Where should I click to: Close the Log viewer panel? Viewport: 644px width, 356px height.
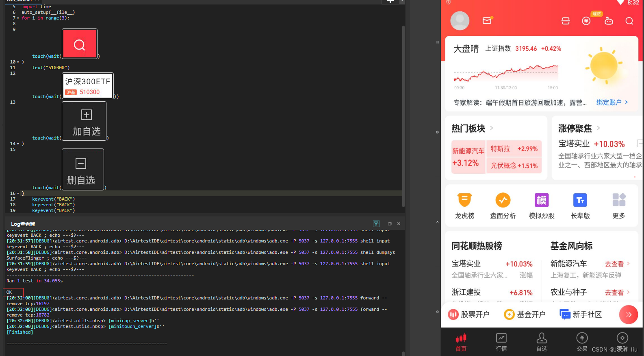(399, 224)
